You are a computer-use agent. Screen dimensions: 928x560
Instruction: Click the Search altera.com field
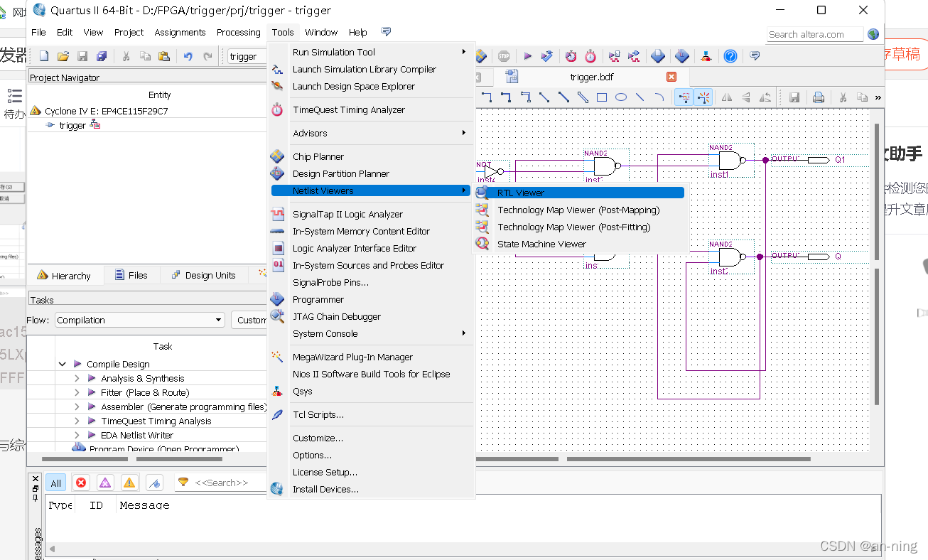(815, 34)
